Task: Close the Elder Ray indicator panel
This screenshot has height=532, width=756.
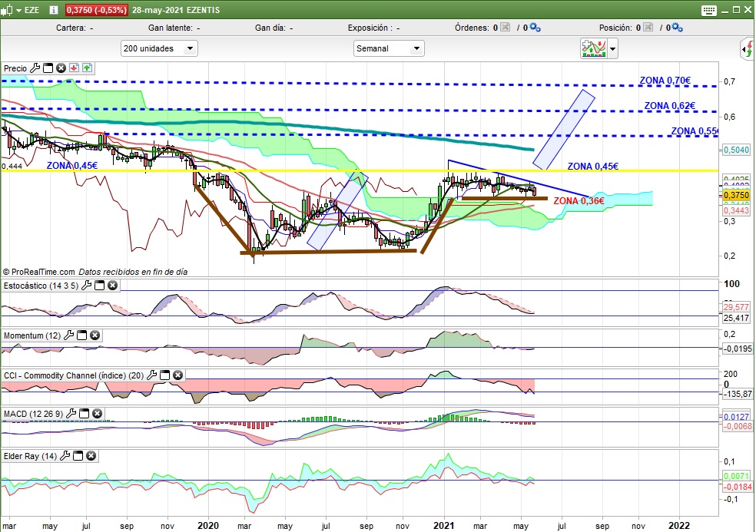Action: click(x=91, y=456)
